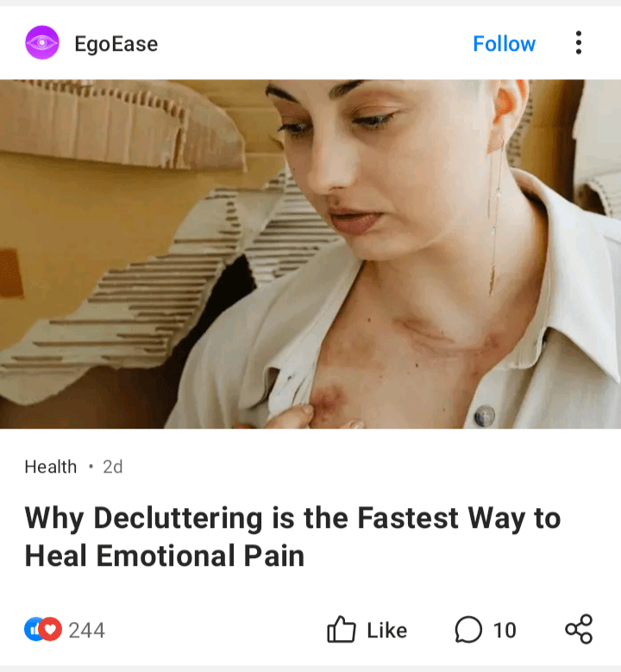The image size is (621, 672).
Task: Open the EgoEase purple eye avatar
Action: point(42,42)
